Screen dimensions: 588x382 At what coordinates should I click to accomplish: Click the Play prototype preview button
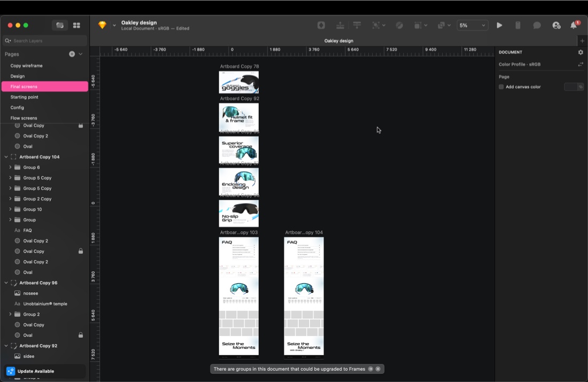coord(499,26)
